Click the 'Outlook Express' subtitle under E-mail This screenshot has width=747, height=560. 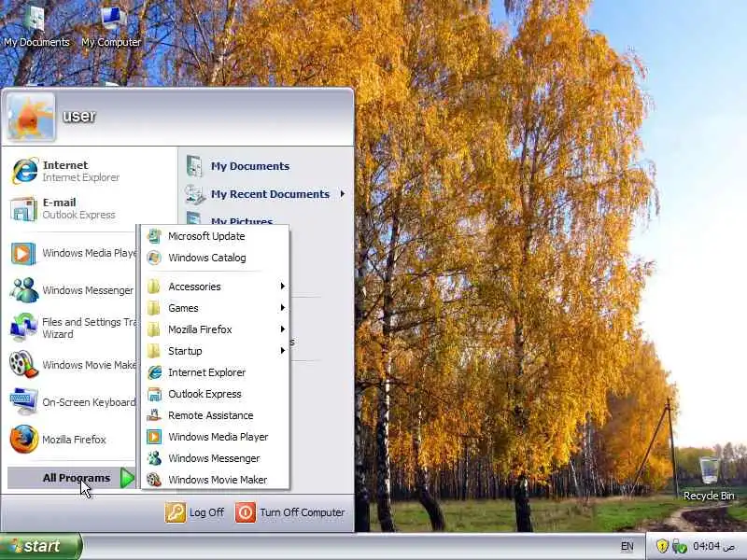pos(78,216)
